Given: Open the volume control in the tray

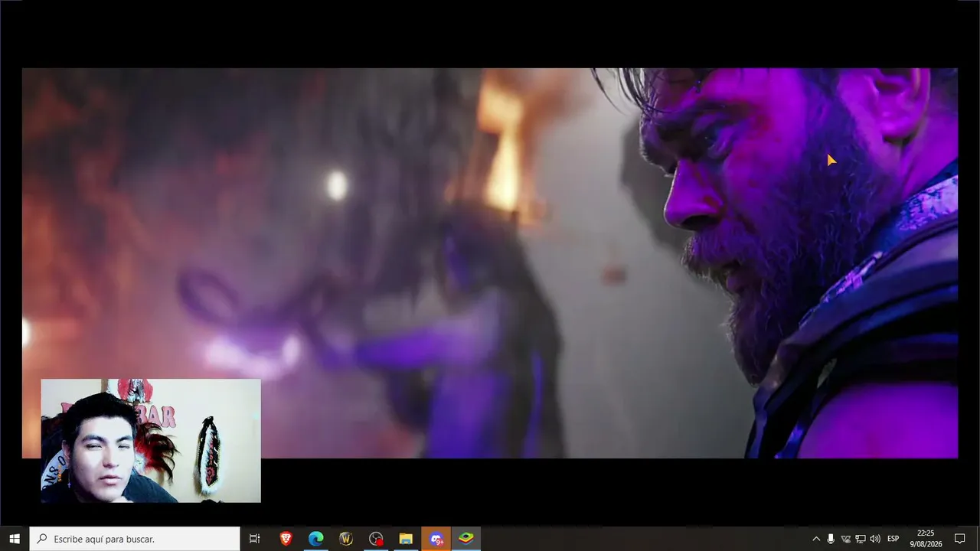Looking at the screenshot, I should tap(875, 539).
